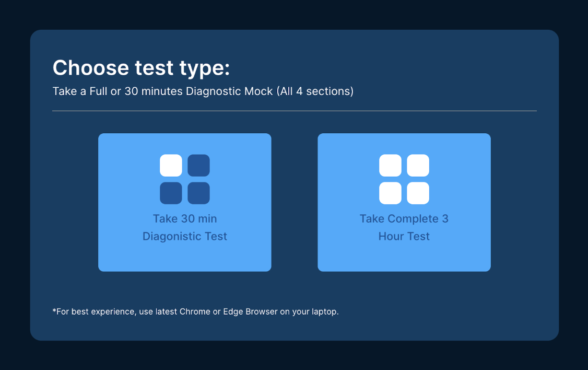Click the dark bottom-left square of the 30 min icon
Screen dimensions: 588x370
171,193
